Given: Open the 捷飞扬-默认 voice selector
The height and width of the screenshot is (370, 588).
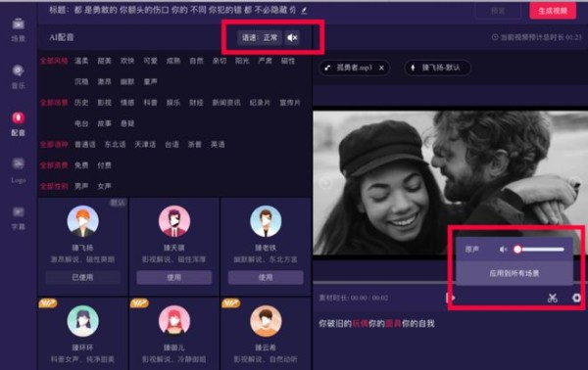Looking at the screenshot, I should tap(438, 68).
